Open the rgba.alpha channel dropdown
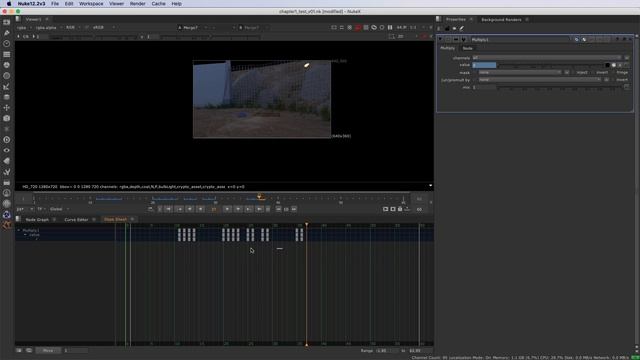Image resolution: width=640 pixels, height=360 pixels. point(49,28)
